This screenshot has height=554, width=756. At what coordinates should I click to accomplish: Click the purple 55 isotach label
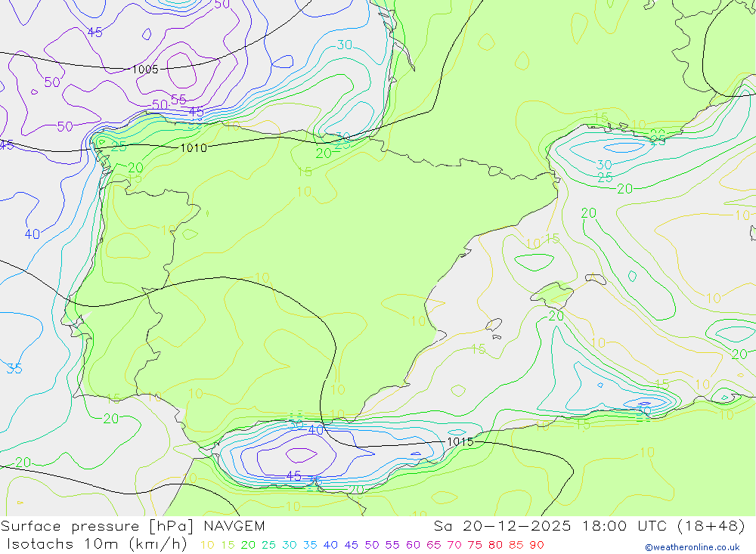(178, 100)
